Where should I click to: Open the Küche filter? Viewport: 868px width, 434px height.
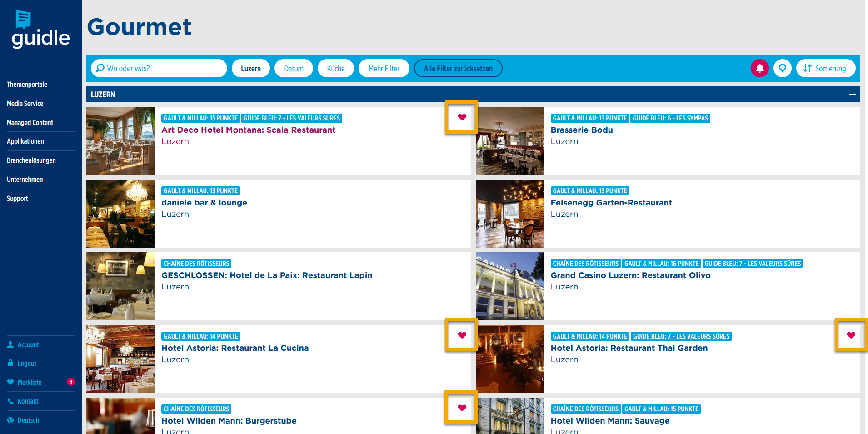[336, 68]
